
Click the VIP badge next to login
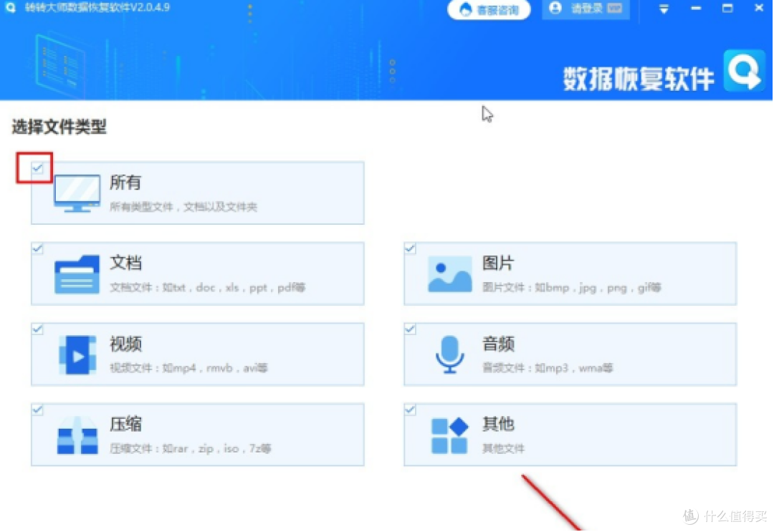point(615,9)
